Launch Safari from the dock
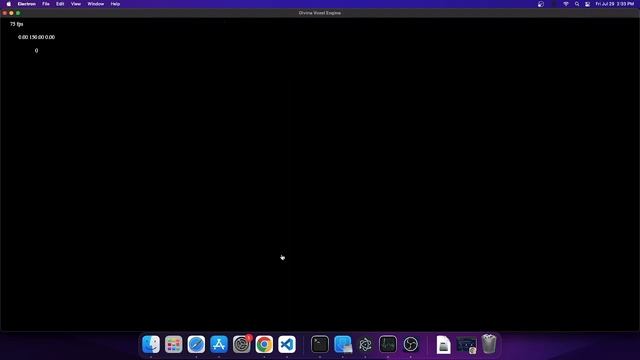This screenshot has height=360, width=640. point(196,344)
